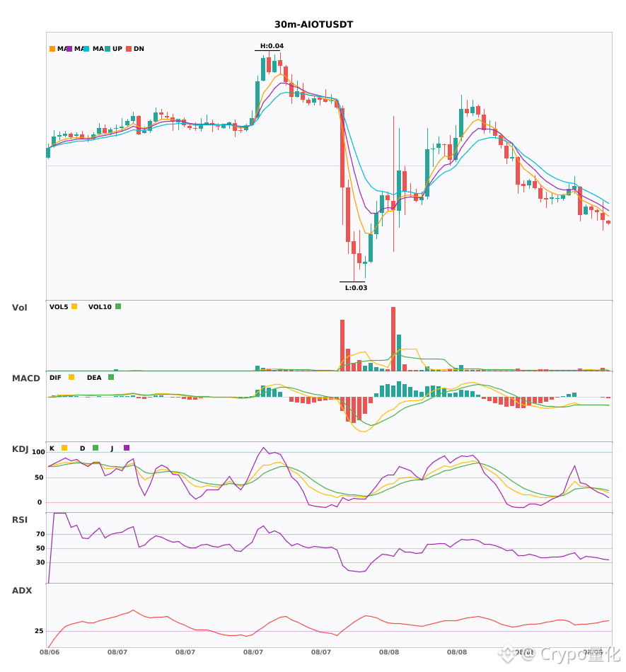The width and height of the screenshot is (626, 672).
Task: Click the green DEA legend swatch
Action: pos(111,377)
